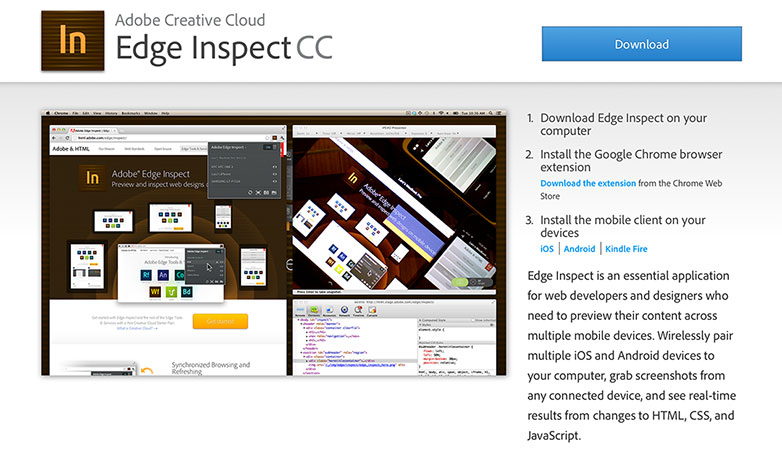The image size is (782, 463).
Task: Click the 'Bd' app icon in the screenshot
Action: (x=187, y=292)
